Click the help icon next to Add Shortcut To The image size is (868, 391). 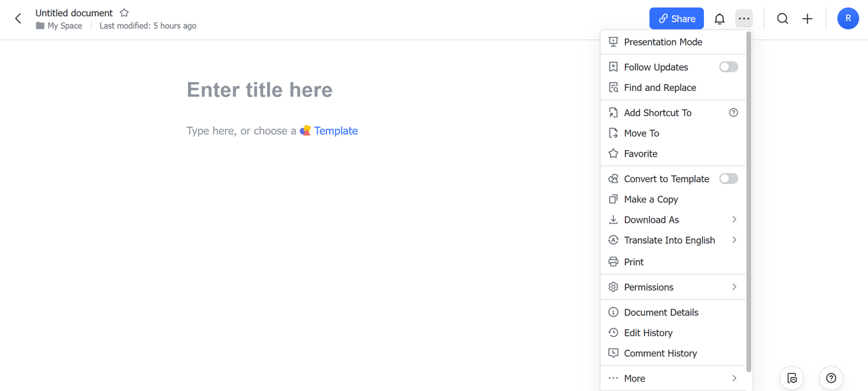coord(733,113)
